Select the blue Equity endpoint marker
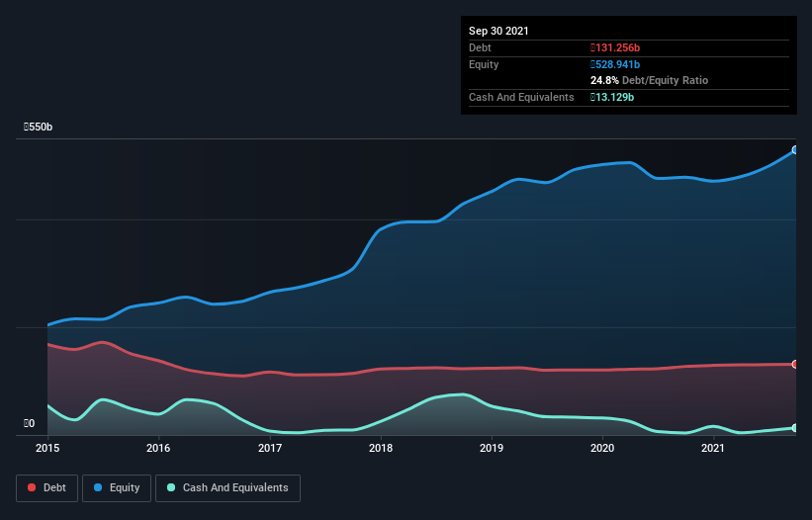This screenshot has width=812, height=520. pos(795,150)
